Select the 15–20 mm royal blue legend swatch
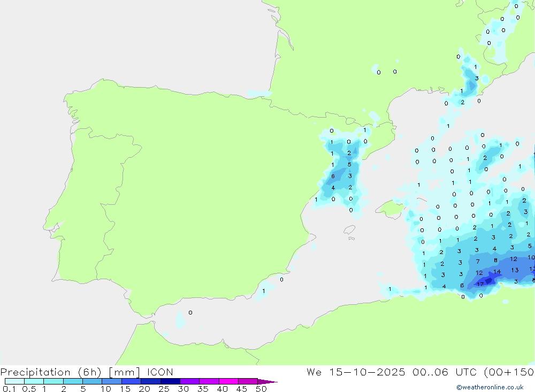 (x=131, y=381)
